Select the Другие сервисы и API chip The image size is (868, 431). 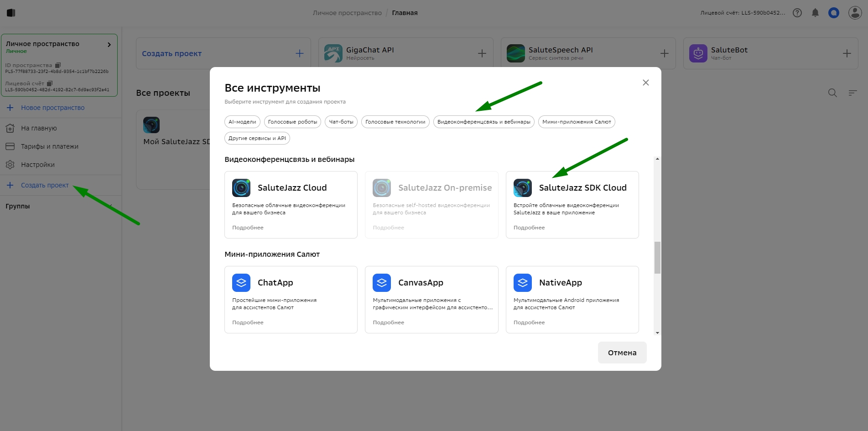tap(257, 138)
